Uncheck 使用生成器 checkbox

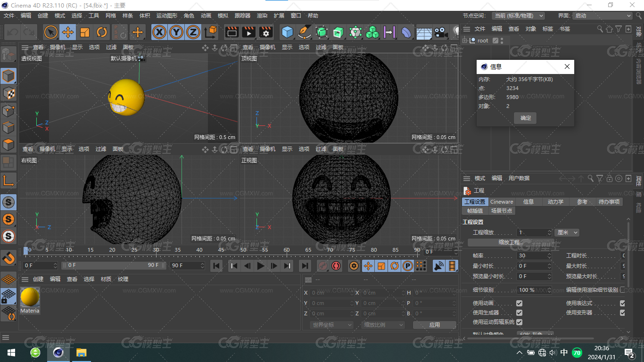(x=519, y=313)
